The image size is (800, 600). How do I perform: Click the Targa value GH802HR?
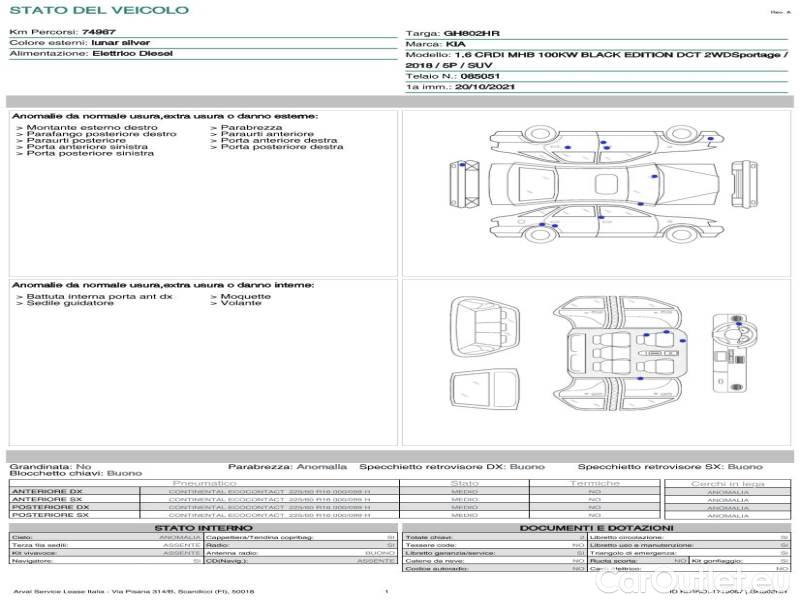coord(472,33)
